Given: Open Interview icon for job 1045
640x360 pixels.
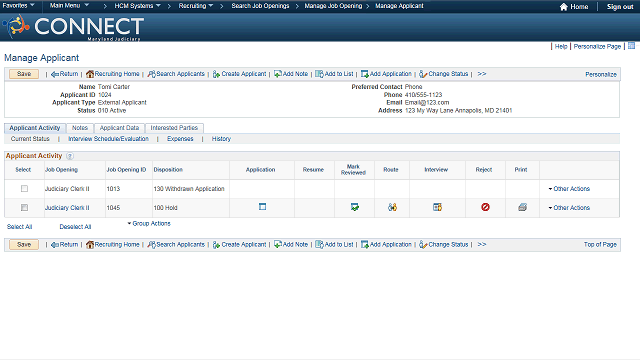Looking at the screenshot, I should tap(437, 207).
